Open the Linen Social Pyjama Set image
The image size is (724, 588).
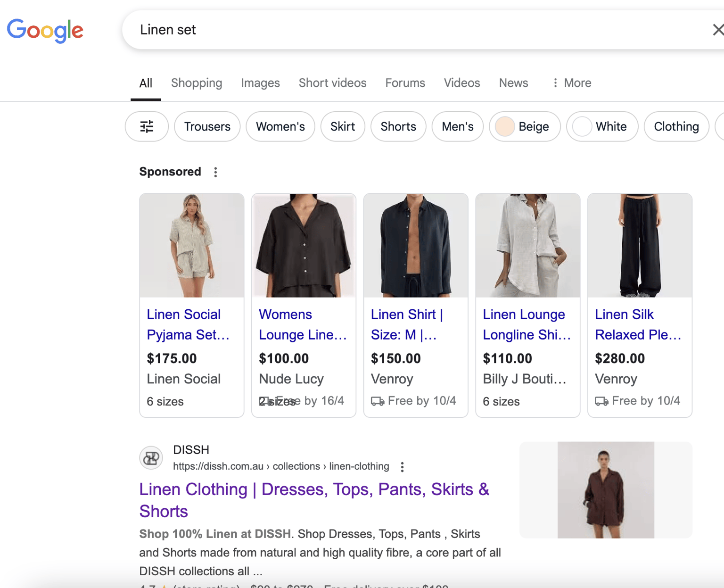click(x=192, y=245)
